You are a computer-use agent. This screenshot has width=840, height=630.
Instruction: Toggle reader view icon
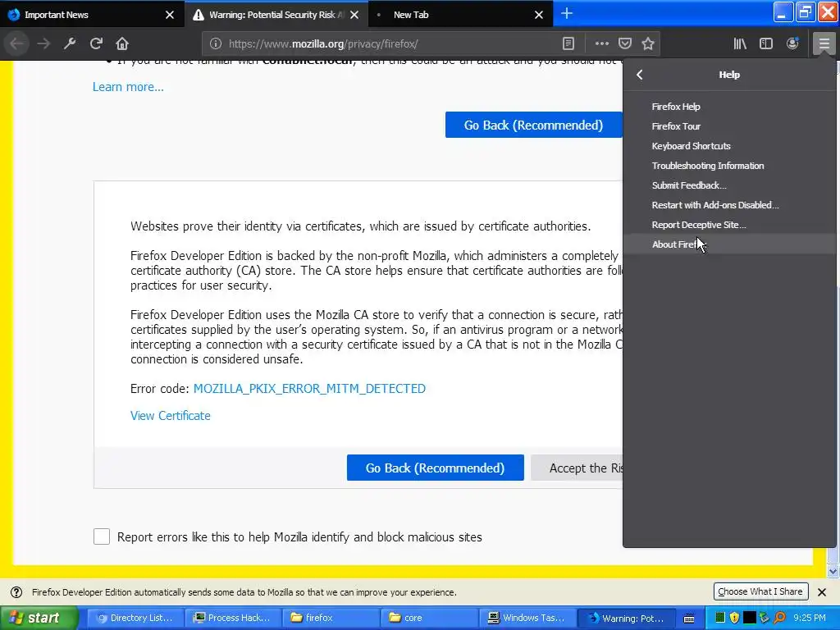[x=568, y=44]
